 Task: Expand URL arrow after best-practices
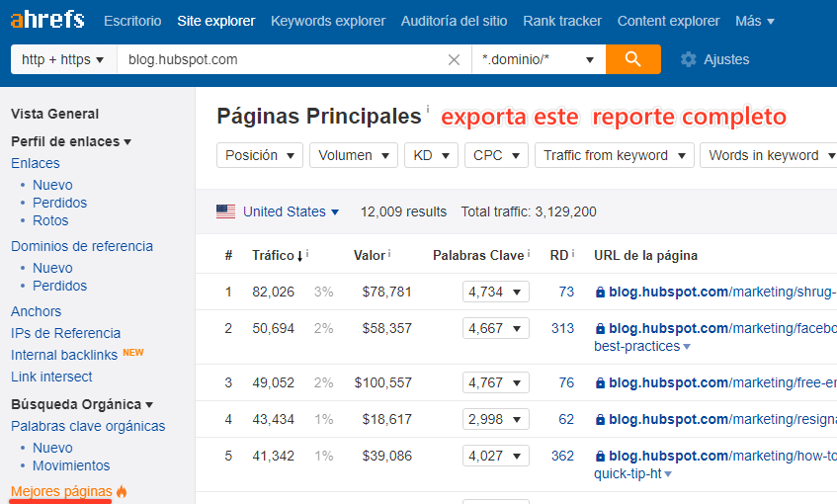(x=687, y=347)
